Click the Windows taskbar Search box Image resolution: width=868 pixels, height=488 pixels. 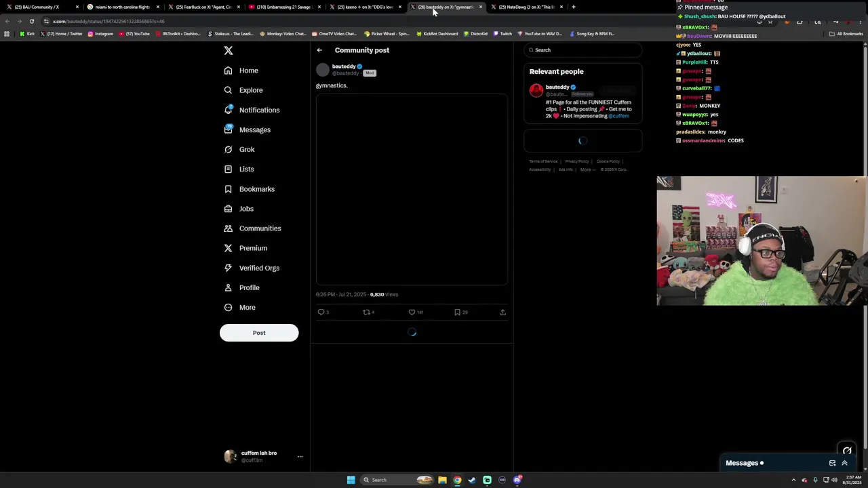397,480
